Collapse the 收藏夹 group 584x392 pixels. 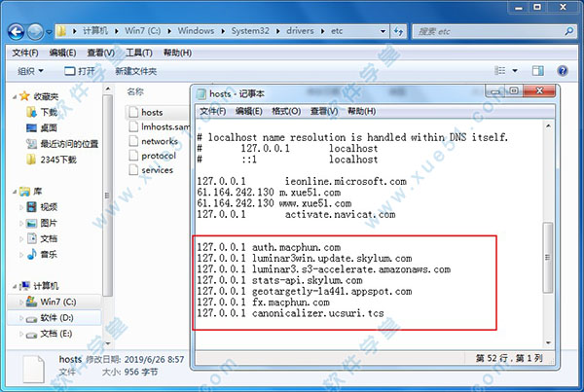coord(15,97)
